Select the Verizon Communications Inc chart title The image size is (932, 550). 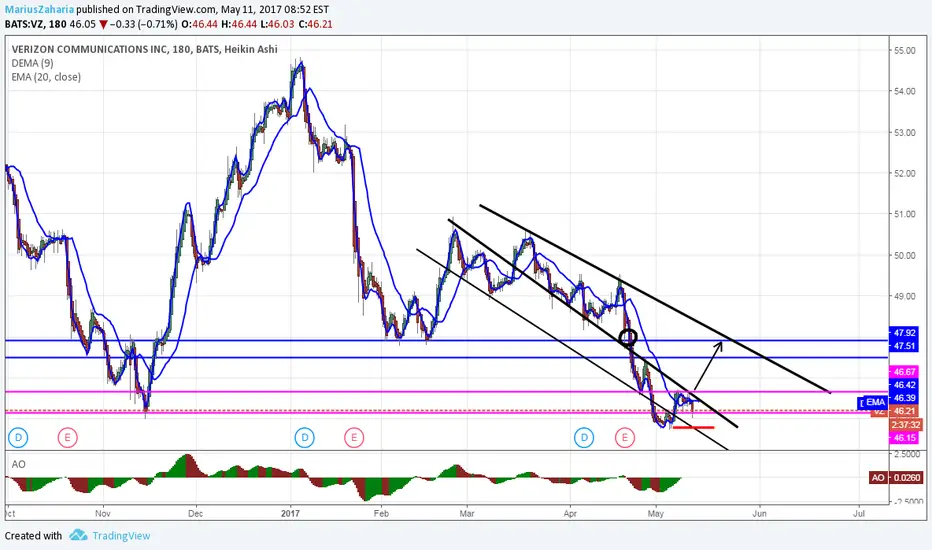[144, 49]
